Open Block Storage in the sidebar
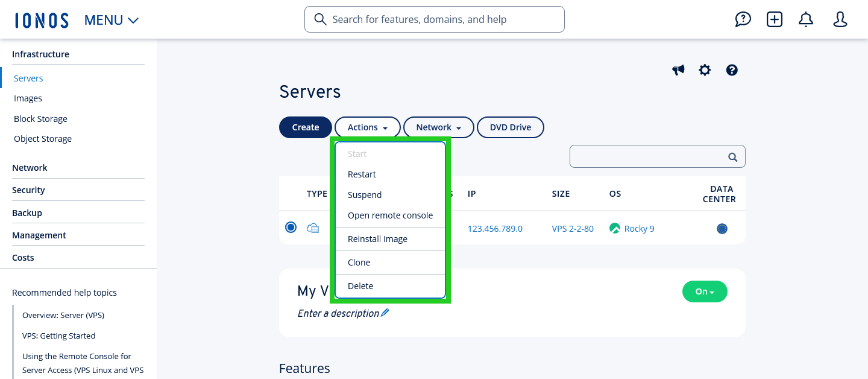This screenshot has height=379, width=868. point(40,119)
